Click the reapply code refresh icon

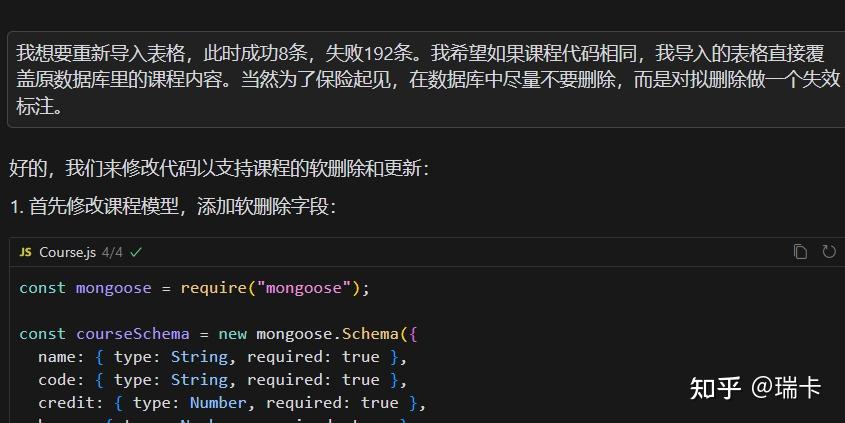pyautogui.click(x=829, y=252)
